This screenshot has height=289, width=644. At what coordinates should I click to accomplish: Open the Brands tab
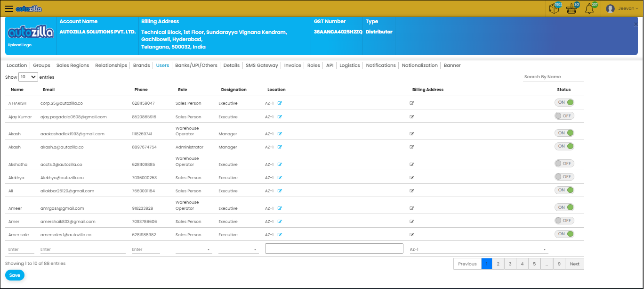coord(141,66)
